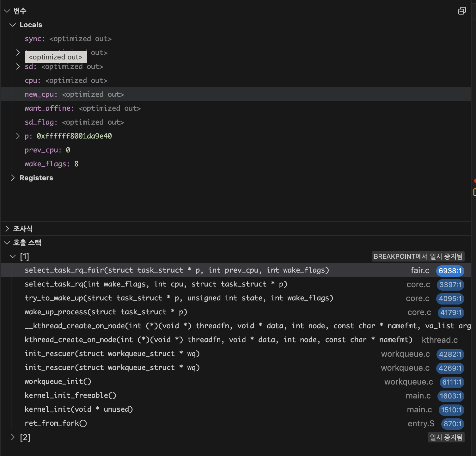
Task: Click the 870:1 badge for entry.S
Action: (x=453, y=424)
